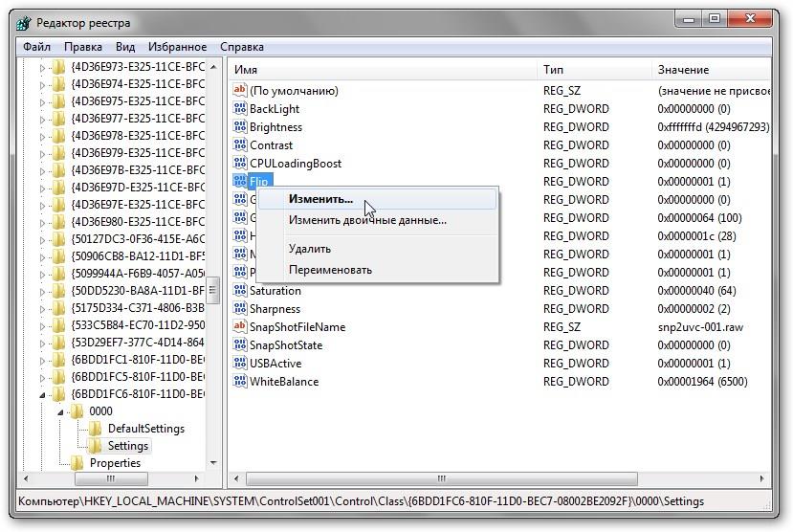Click the default string value icon

click(x=240, y=91)
